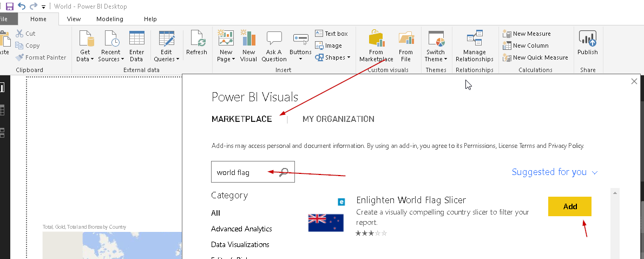
Task: Open the Quick Access Toolbar customize arrow
Action: (x=43, y=7)
